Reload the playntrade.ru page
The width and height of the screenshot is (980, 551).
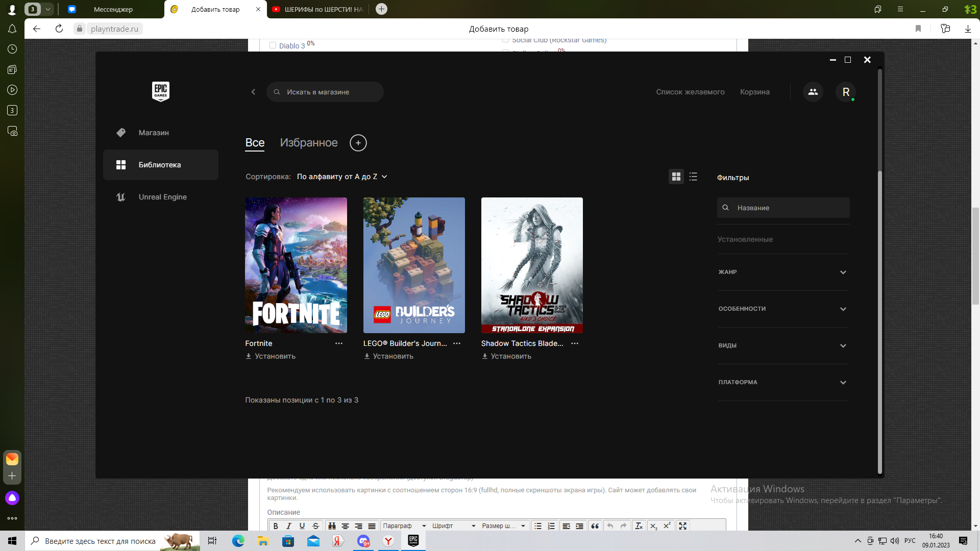59,29
